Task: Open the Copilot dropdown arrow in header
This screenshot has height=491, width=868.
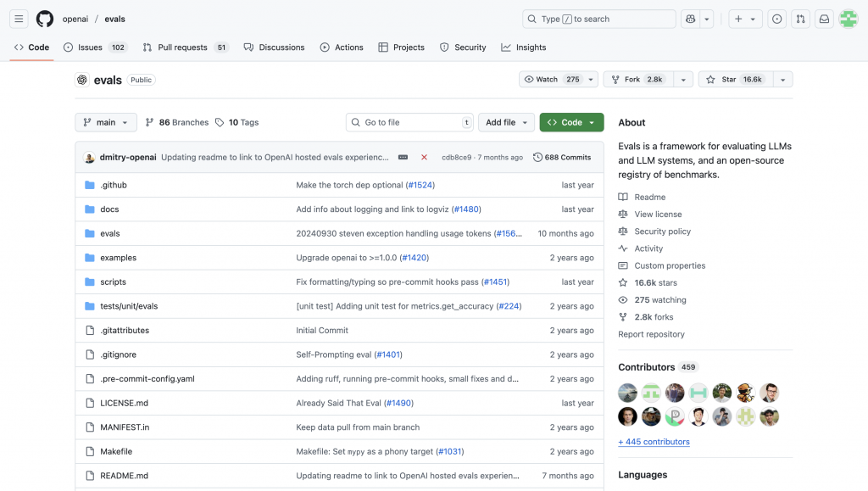Action: coord(706,19)
